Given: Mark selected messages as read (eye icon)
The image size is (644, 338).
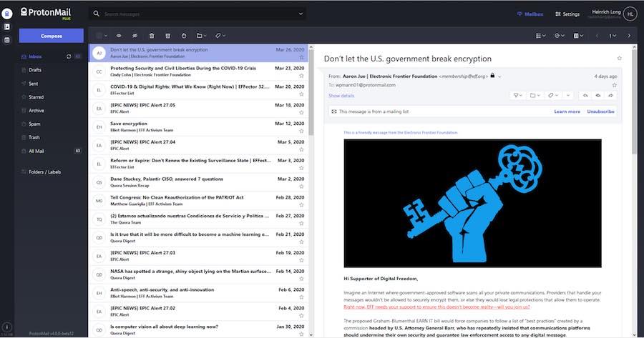Looking at the screenshot, I should (119, 36).
